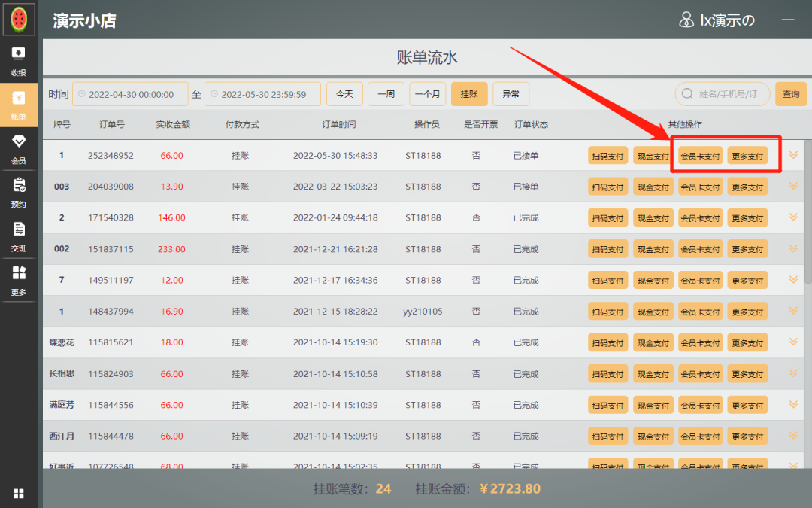Click 现金支付 for order 171540328

tap(653, 217)
